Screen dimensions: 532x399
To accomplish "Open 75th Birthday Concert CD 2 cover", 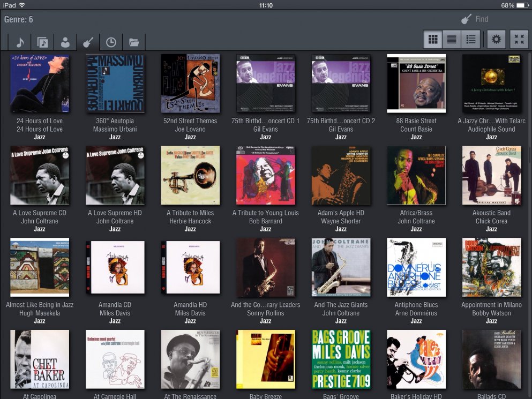I will tap(341, 84).
